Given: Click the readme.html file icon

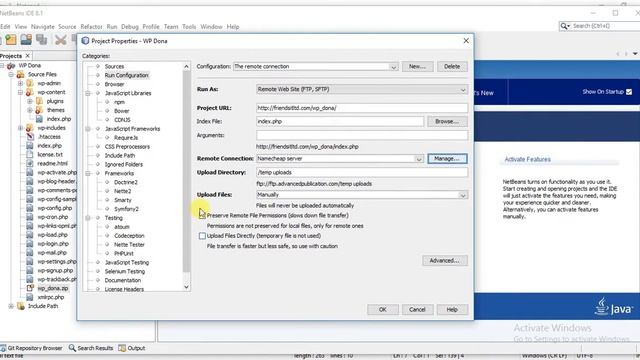Looking at the screenshot, I should (30, 163).
